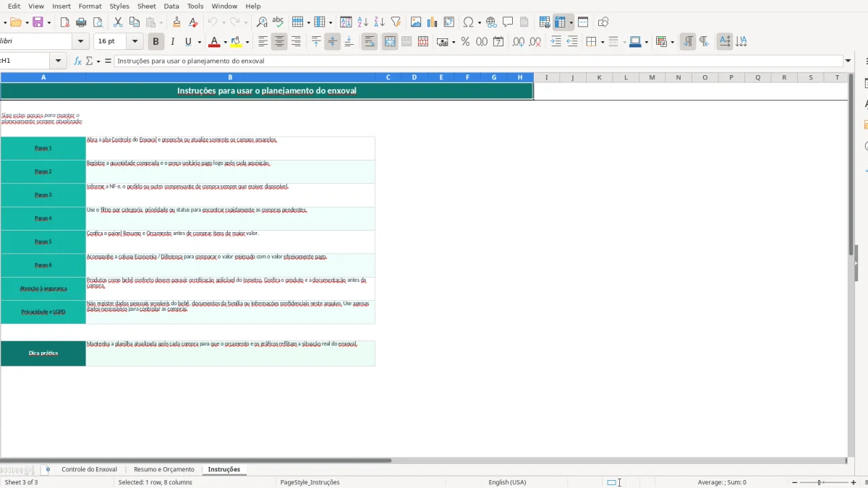Align text left
The image size is (868, 488).
coord(263,42)
